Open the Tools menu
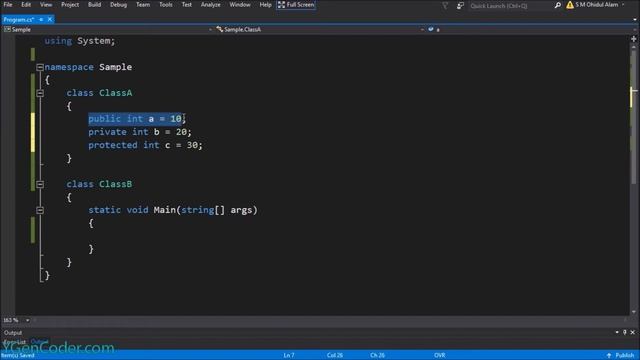640x360 pixels. tap(165, 5)
